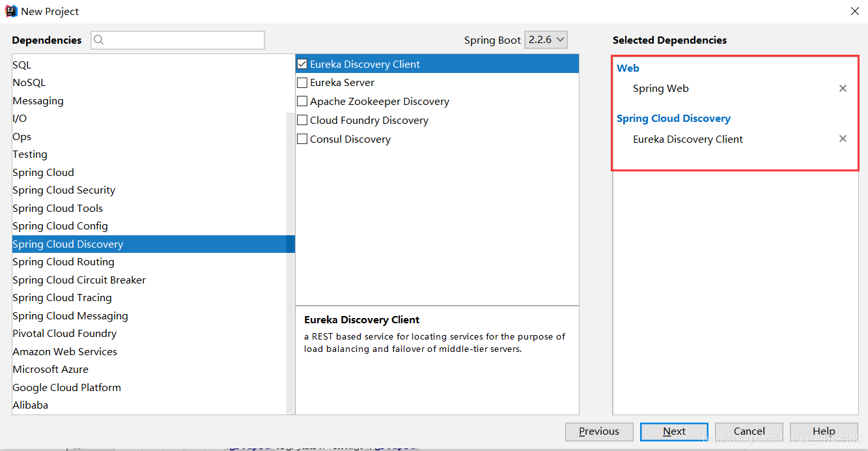868x451 pixels.
Task: Click Eureka Discovery Client under Selected Dependencies
Action: pos(688,139)
